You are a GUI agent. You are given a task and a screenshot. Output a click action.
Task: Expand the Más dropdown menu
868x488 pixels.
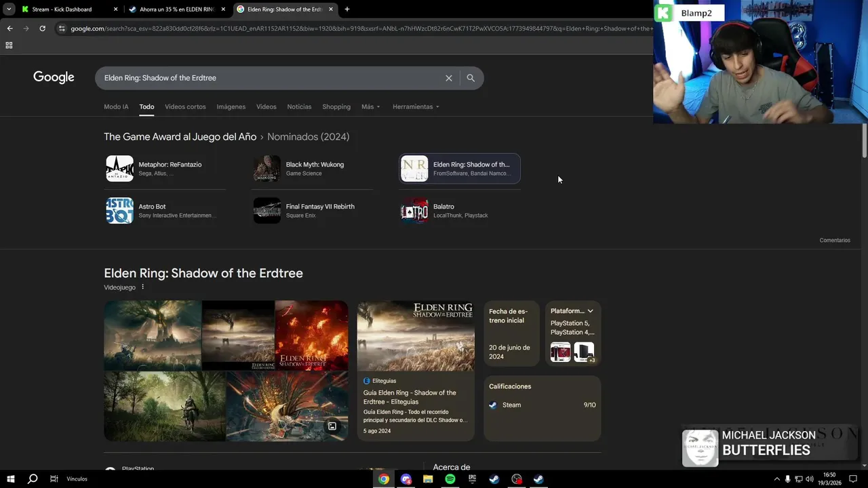(370, 106)
